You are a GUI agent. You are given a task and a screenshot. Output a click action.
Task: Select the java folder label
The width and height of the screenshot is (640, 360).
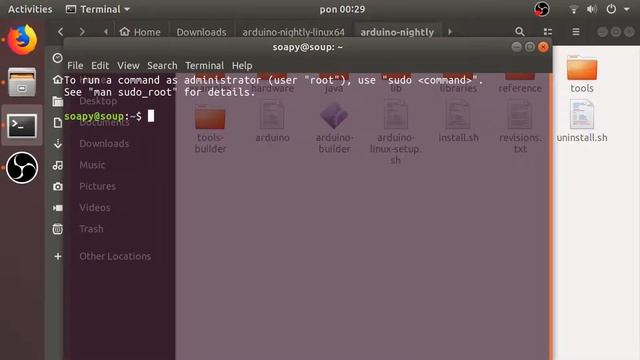(x=334, y=88)
